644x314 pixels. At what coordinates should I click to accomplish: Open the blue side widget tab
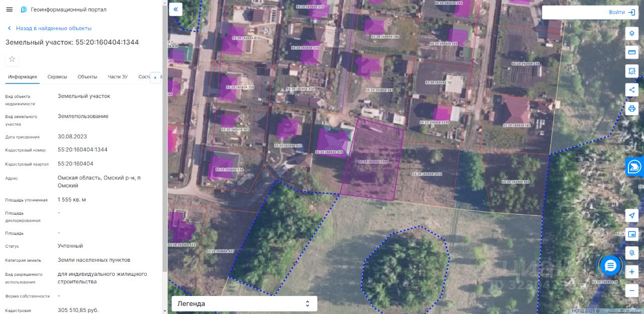(635, 166)
